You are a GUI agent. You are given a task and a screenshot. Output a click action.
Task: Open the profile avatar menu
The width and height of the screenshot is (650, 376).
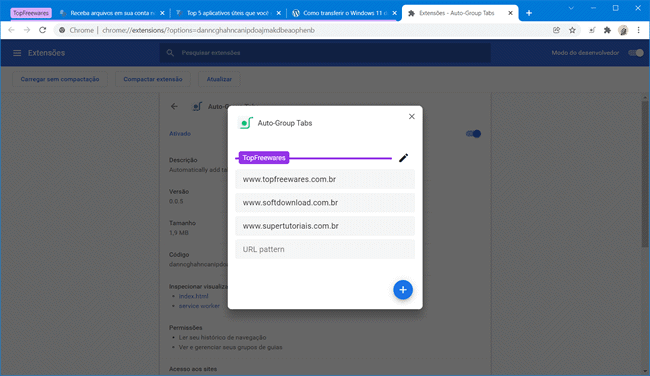(x=623, y=30)
